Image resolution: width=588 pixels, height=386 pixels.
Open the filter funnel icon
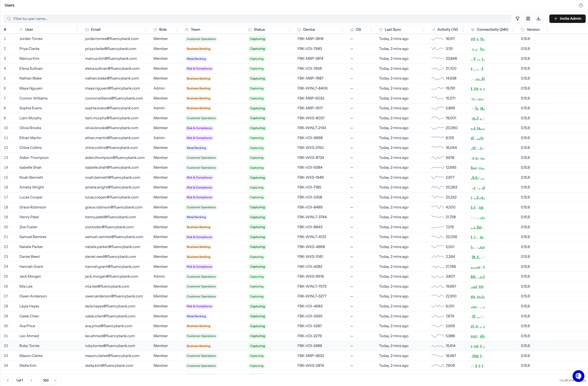tap(517, 18)
